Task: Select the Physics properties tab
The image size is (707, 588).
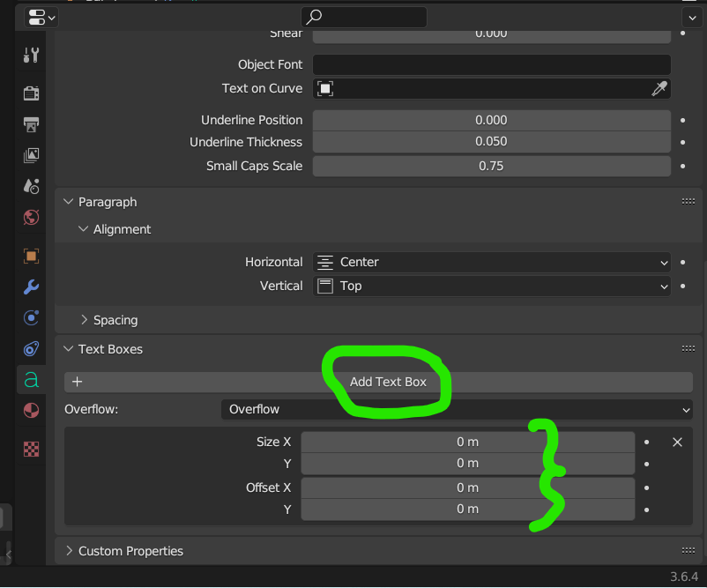Action: coord(31,348)
